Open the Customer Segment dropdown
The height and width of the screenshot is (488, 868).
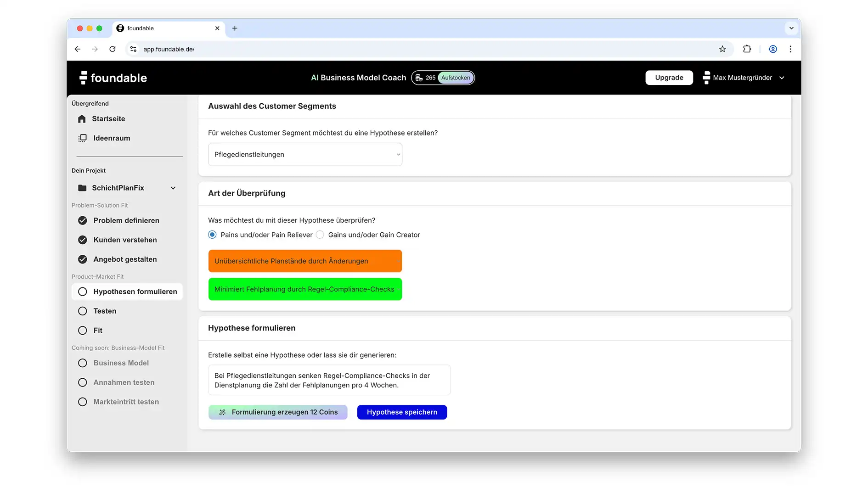[x=305, y=154]
